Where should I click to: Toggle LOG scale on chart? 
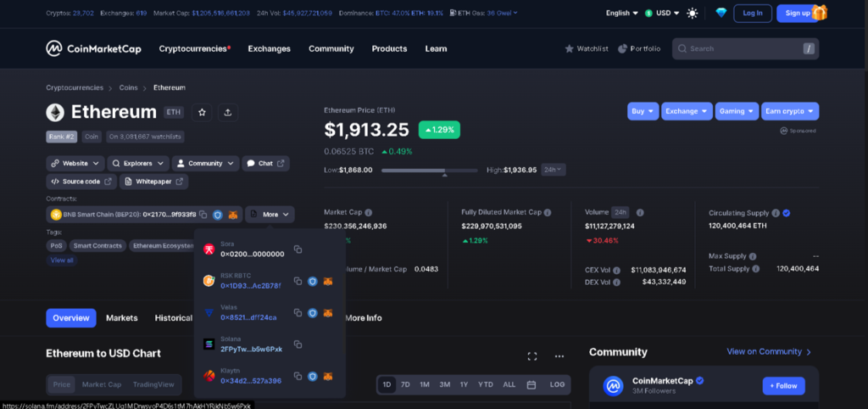[x=558, y=384]
